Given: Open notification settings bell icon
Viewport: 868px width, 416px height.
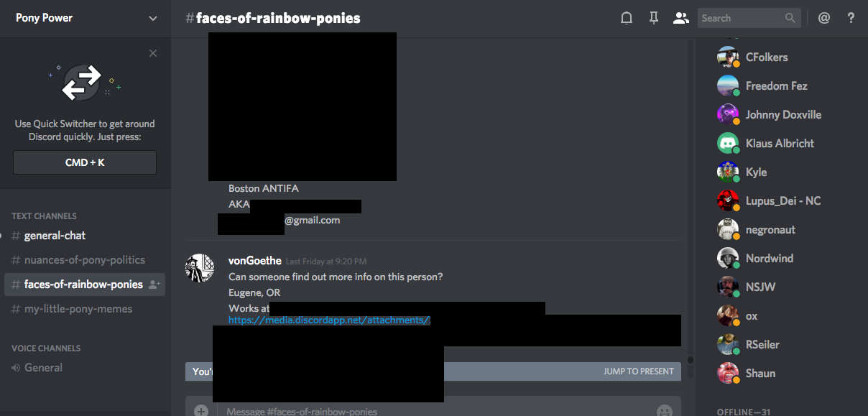Looking at the screenshot, I should tap(627, 18).
